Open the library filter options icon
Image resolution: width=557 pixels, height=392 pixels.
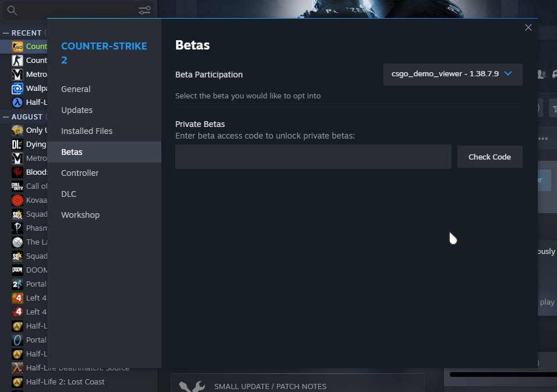[144, 10]
